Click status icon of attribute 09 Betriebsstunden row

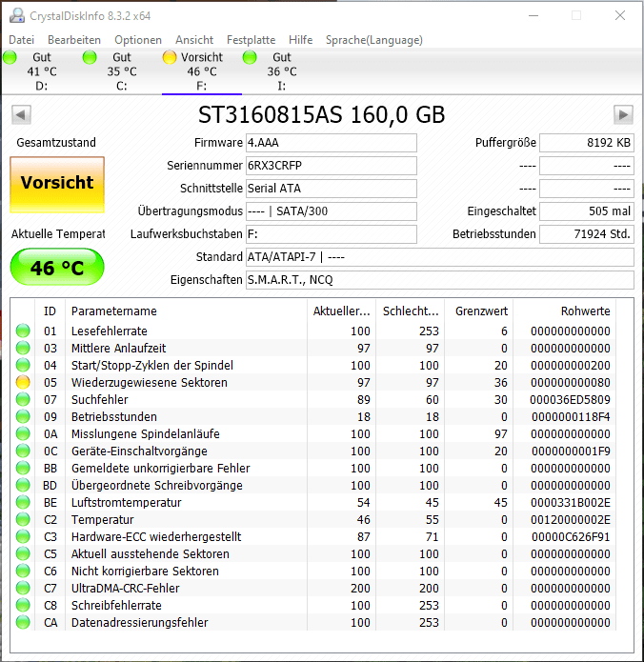point(23,416)
